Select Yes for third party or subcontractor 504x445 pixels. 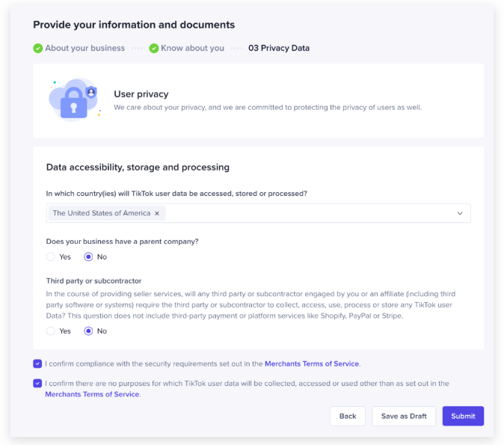click(51, 331)
